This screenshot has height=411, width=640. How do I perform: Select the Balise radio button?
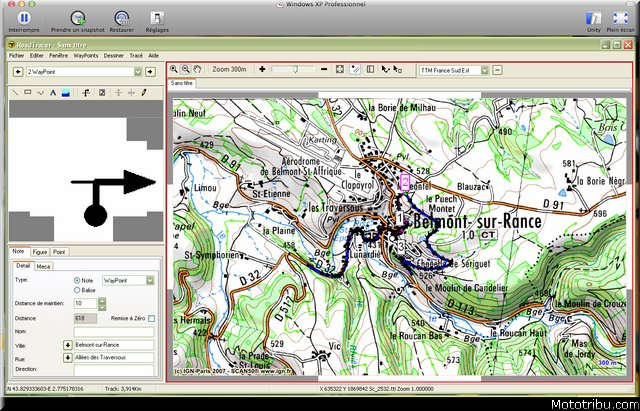click(x=77, y=290)
